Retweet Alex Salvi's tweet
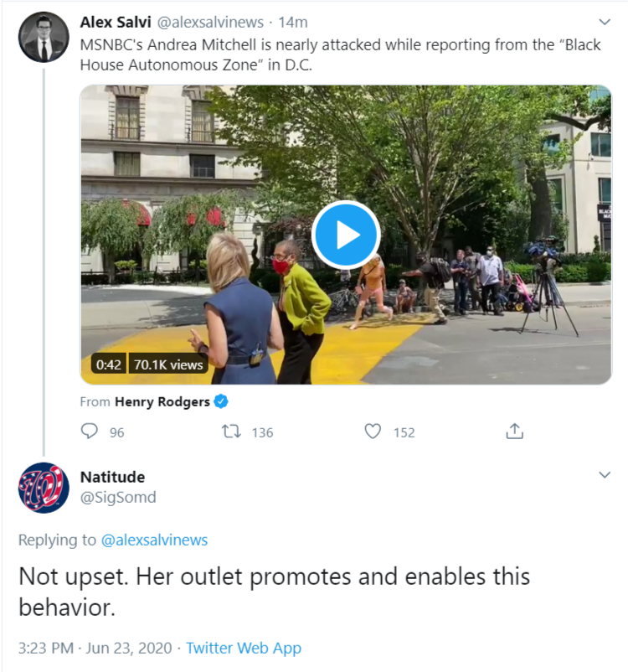Viewport: 628px width, 672px height. (231, 432)
